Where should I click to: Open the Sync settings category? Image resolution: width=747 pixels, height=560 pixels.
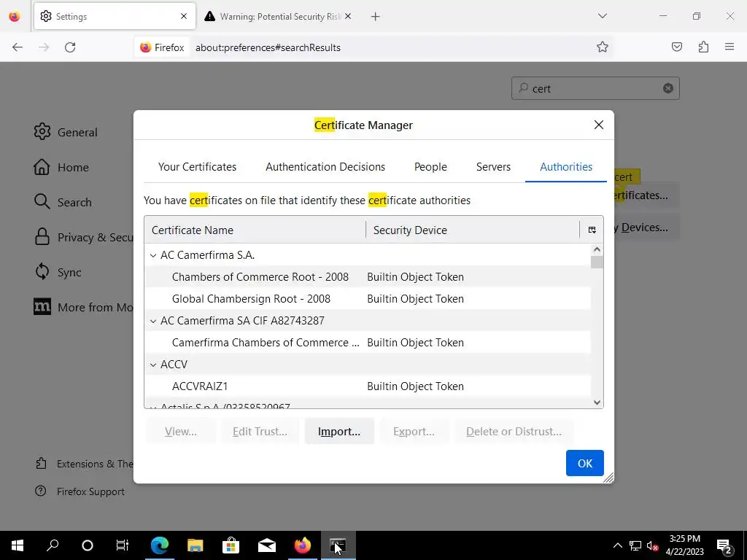coord(58,272)
